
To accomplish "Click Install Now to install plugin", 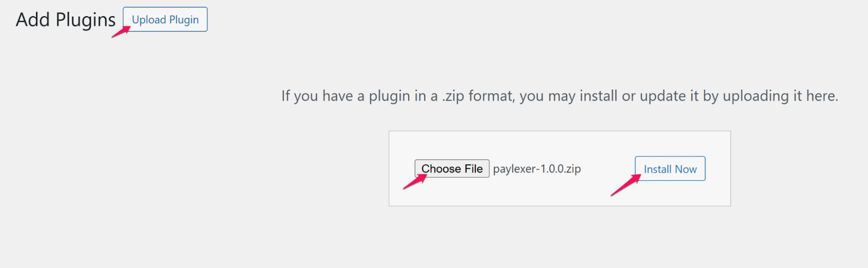I will tap(670, 169).
